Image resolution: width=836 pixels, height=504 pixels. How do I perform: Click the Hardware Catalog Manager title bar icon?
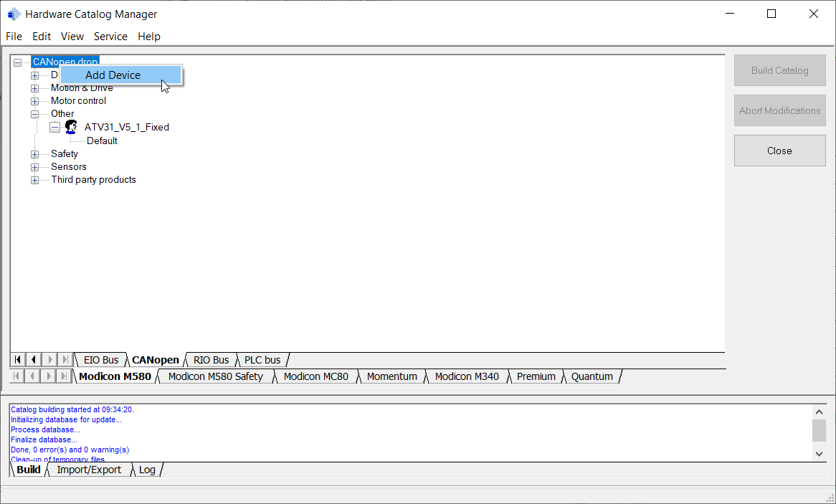(14, 14)
